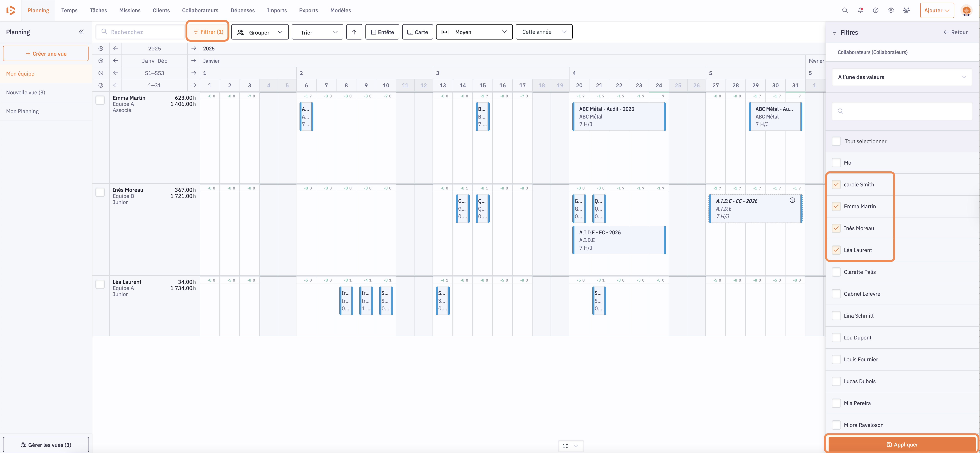The width and height of the screenshot is (980, 453).
Task: Click the help icon on A.I.D.E - EC - 2026 card
Action: tap(792, 200)
